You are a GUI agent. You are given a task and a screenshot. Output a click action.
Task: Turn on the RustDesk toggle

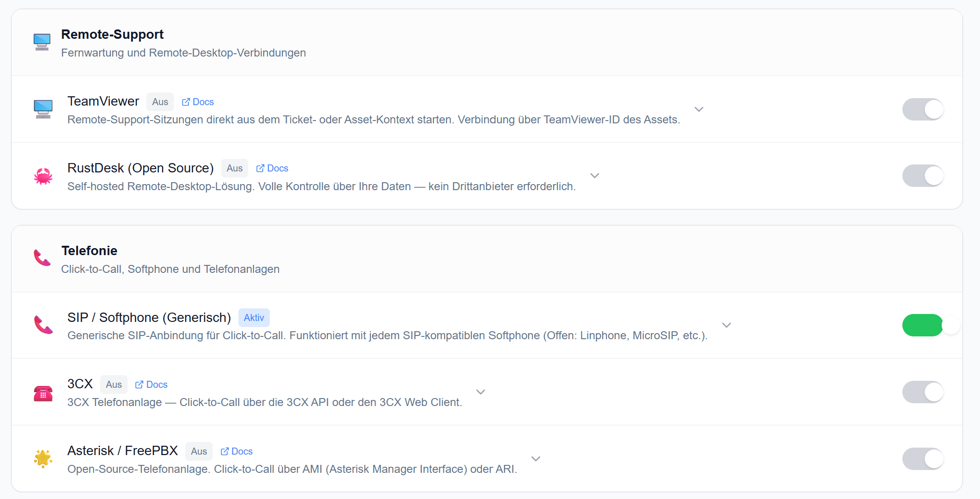tap(922, 176)
